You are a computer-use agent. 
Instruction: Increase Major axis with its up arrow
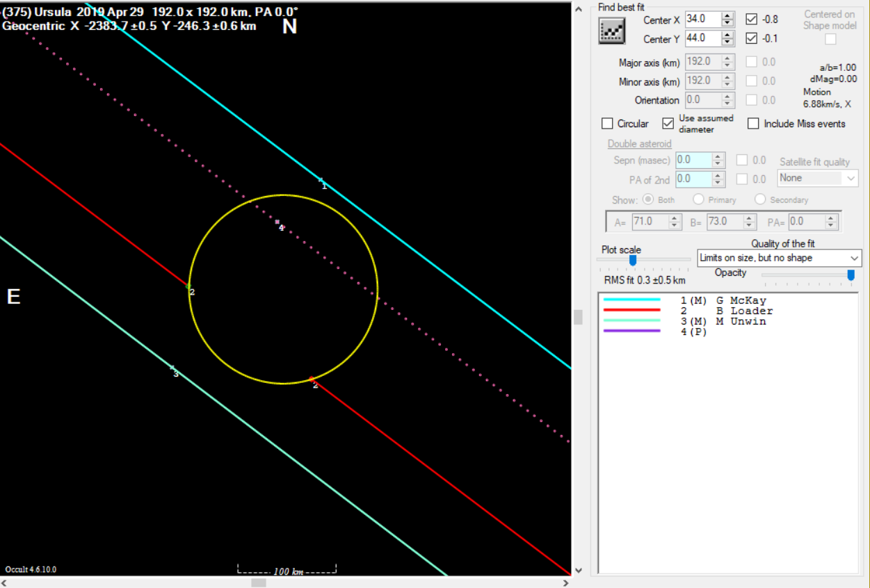pos(728,58)
